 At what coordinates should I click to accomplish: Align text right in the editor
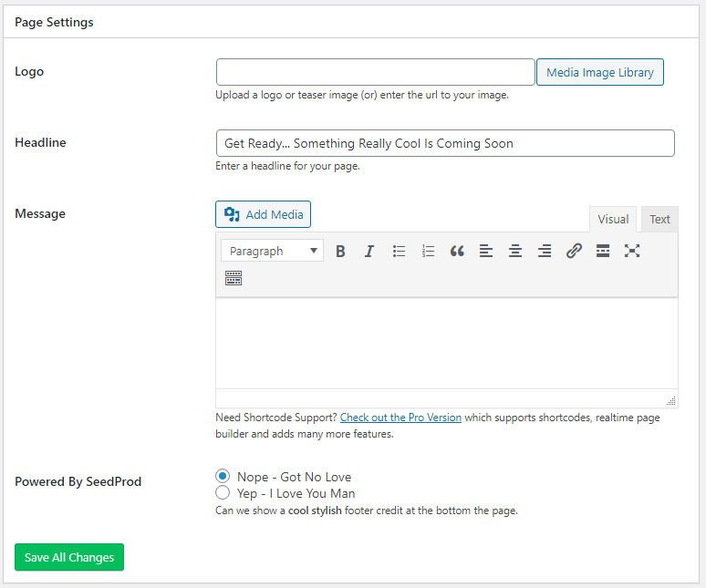[545, 251]
